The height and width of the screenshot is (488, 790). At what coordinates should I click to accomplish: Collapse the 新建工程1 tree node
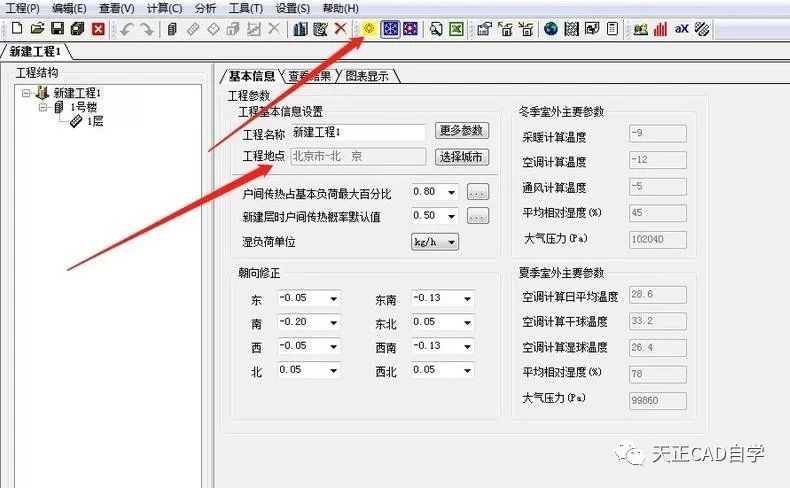pyautogui.click(x=26, y=93)
